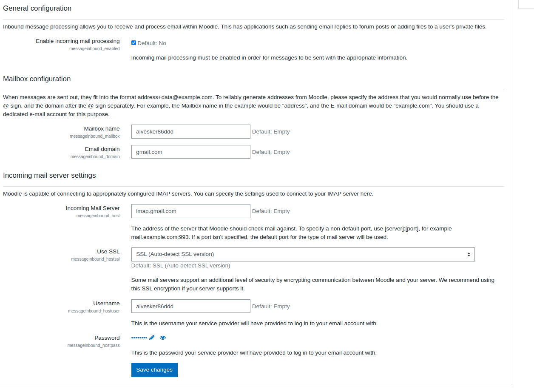Image resolution: width=534 pixels, height=392 pixels.
Task: Click the Email domain label
Action: (x=102, y=149)
